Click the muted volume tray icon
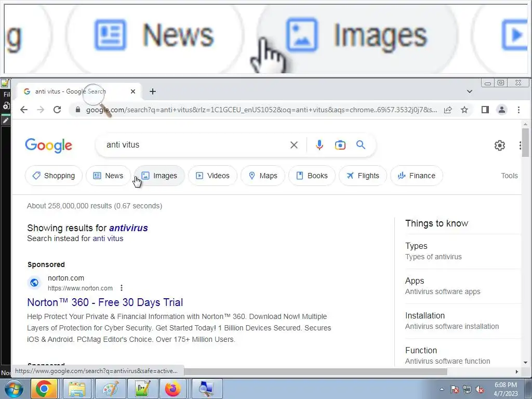The image size is (532, 399). pos(480,390)
